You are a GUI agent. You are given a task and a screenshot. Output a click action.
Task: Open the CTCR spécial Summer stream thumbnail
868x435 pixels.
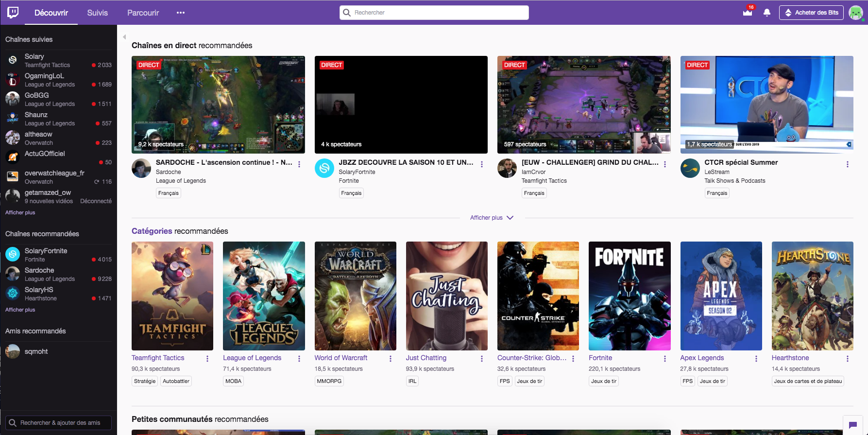(x=766, y=104)
